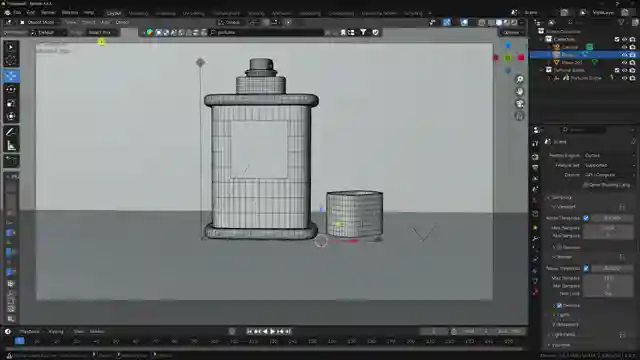Open the Render menu
640x360 pixels.
48,13
